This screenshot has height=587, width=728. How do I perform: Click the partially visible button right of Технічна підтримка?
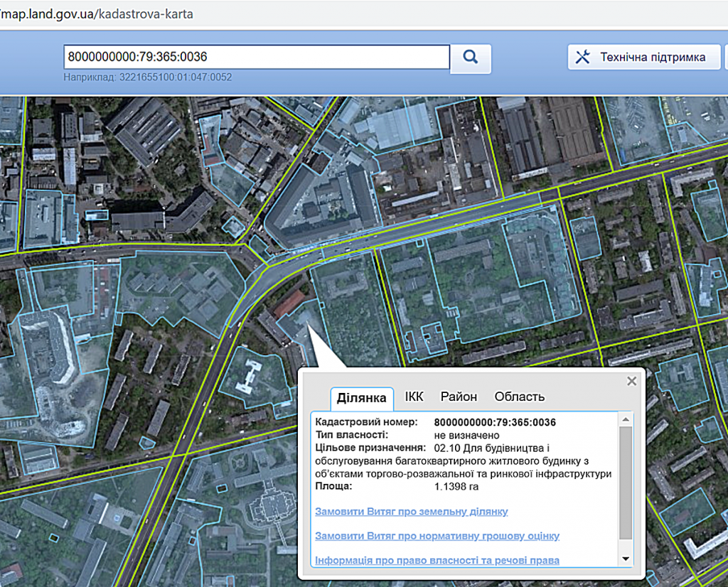725,58
